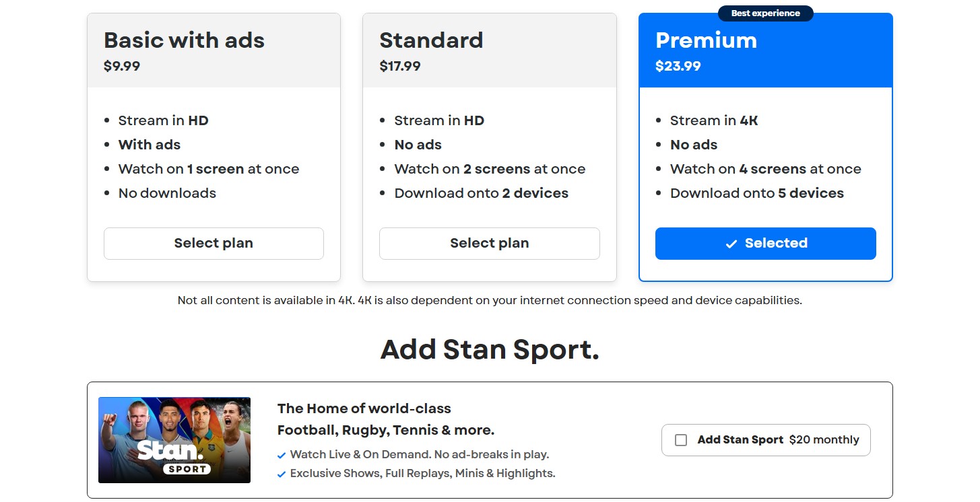Click the Premium plan heading
Viewport: 980px width, 502px height.
(x=706, y=40)
